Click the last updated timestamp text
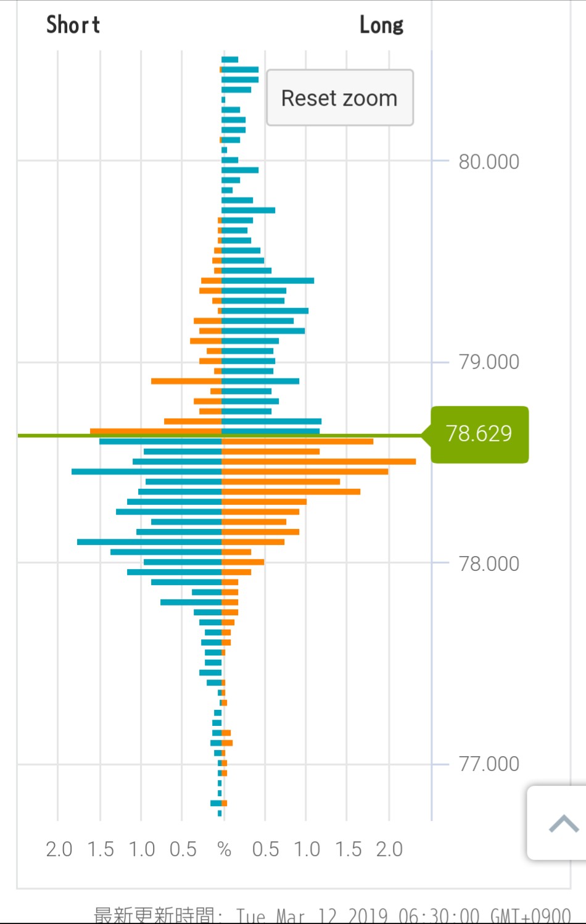The image size is (586, 924). pos(332,915)
